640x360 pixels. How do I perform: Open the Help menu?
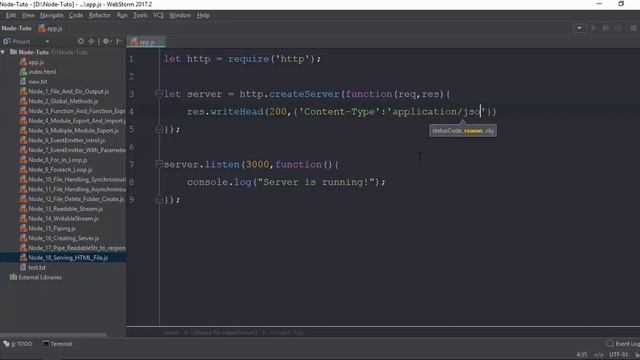[203, 15]
